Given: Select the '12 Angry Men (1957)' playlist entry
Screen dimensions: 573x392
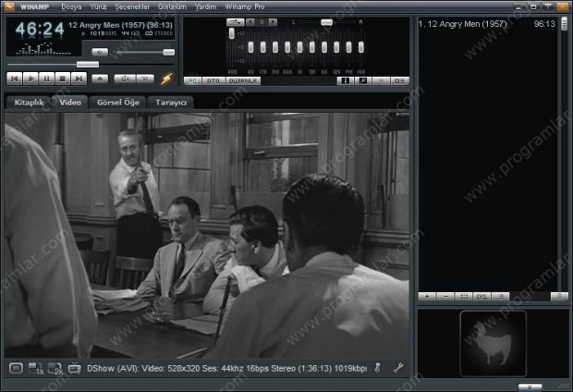Looking at the screenshot, I should pos(487,24).
